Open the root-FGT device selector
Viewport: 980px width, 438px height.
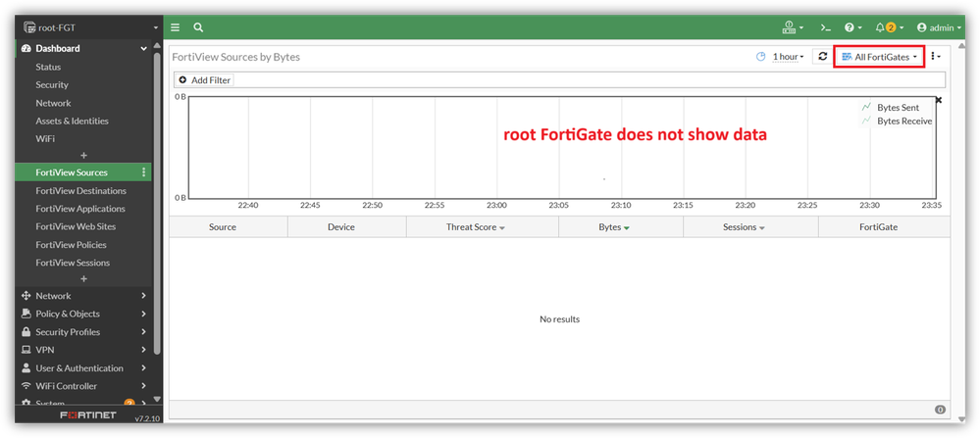(x=90, y=27)
